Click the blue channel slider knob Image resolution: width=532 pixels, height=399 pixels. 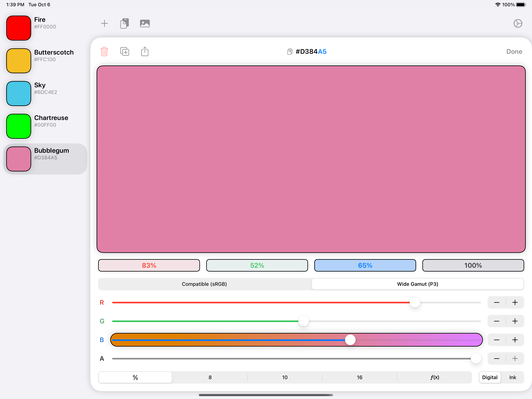(350, 340)
